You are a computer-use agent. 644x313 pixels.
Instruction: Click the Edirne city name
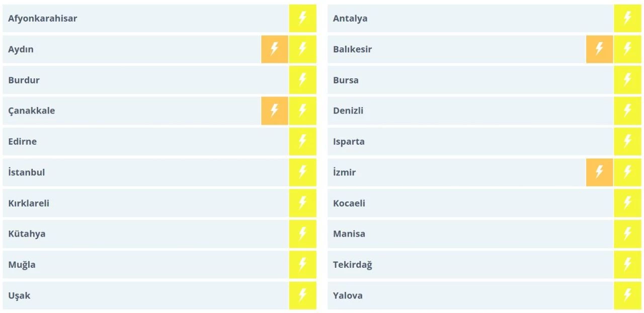[23, 142]
